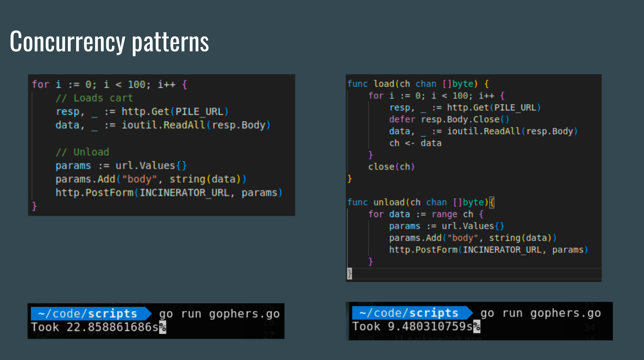Click the "ch <- data" channel send line

[415, 143]
